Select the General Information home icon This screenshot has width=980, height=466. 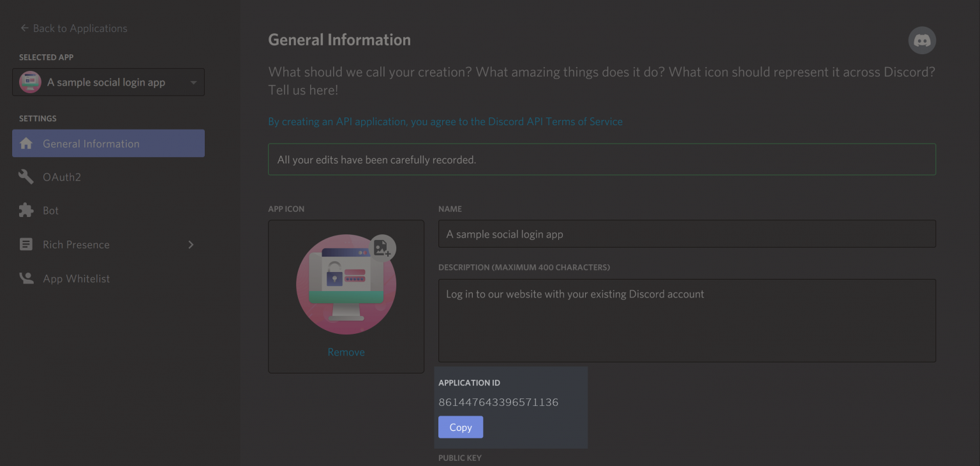[x=26, y=143]
